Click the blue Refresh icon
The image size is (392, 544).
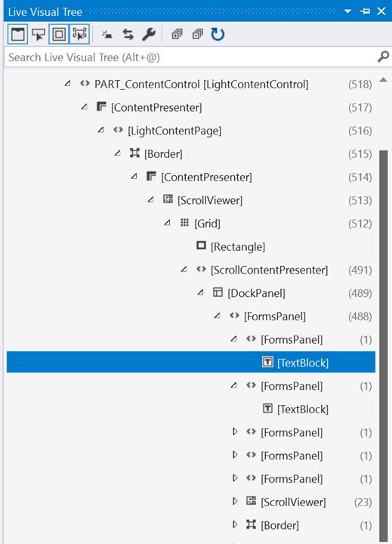click(218, 34)
